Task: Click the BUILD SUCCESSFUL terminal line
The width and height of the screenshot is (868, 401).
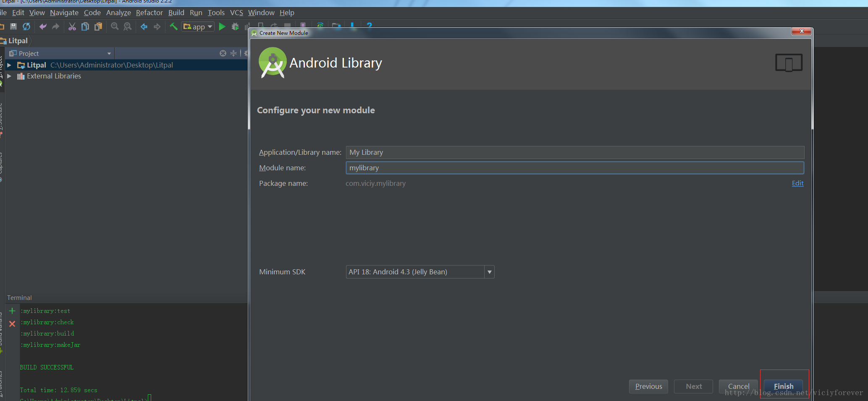Action: point(47,367)
